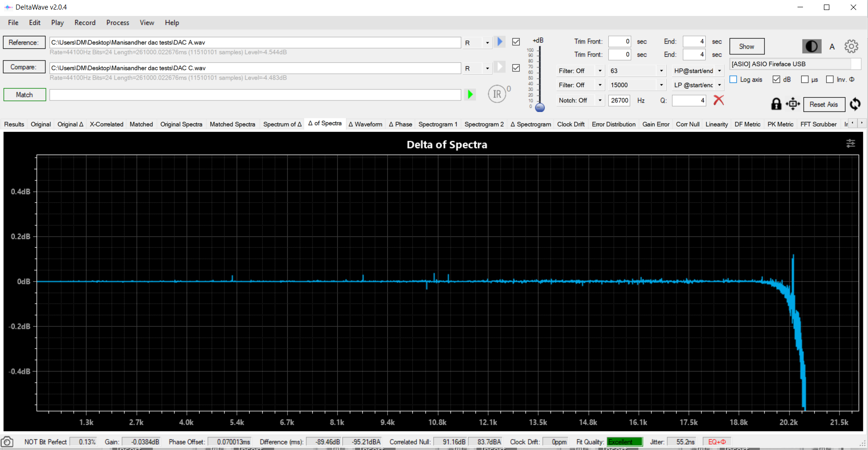Switch to the Linearity tab
Viewport: 868px width, 450px height.
click(x=717, y=124)
